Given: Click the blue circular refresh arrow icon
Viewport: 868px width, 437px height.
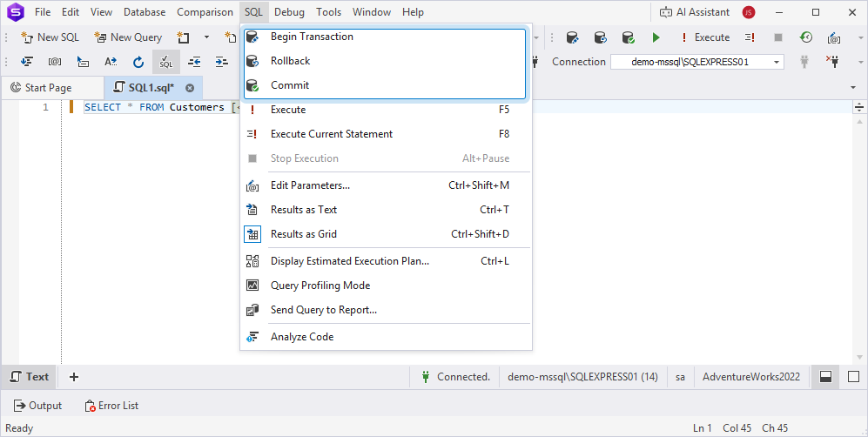Looking at the screenshot, I should tap(138, 62).
